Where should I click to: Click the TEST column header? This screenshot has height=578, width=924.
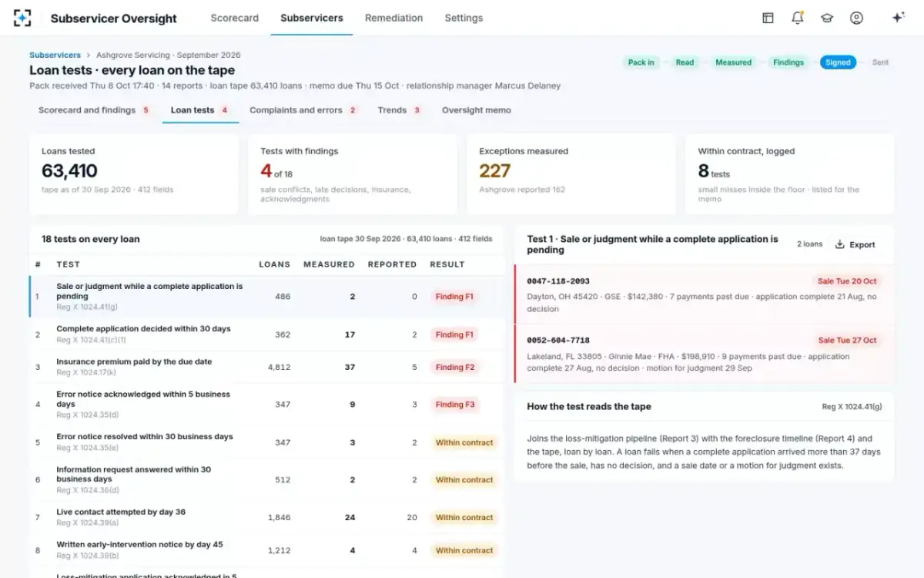point(69,264)
